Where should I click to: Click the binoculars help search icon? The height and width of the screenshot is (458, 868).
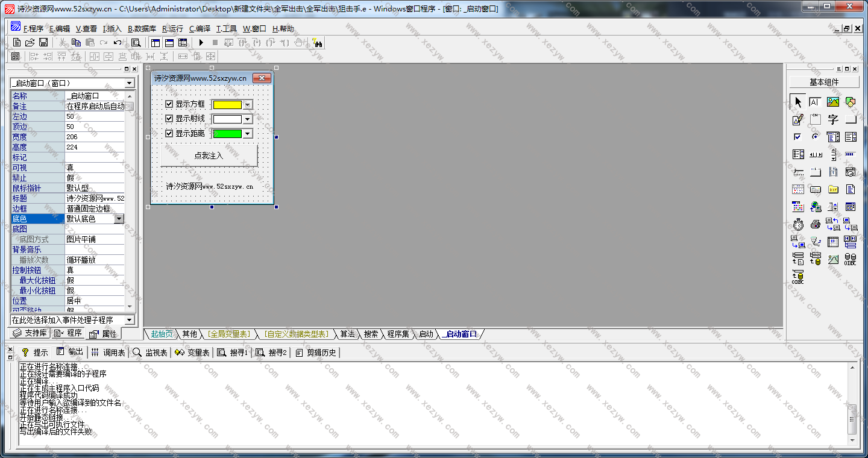point(317,43)
